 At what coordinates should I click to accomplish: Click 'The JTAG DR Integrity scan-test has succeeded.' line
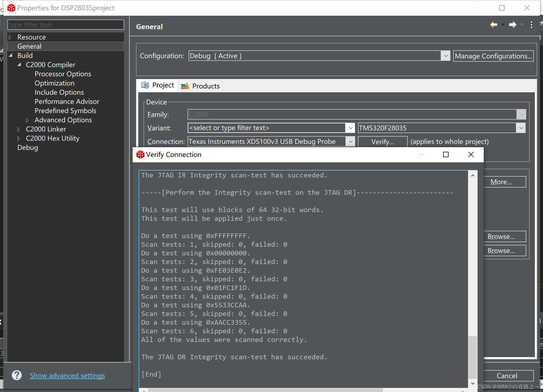tap(234, 357)
